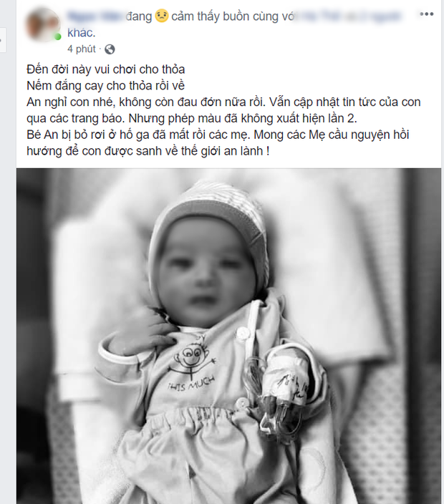Open the poster's blurred profile avatar
Viewport: 444px width, 504px height.
[43, 25]
